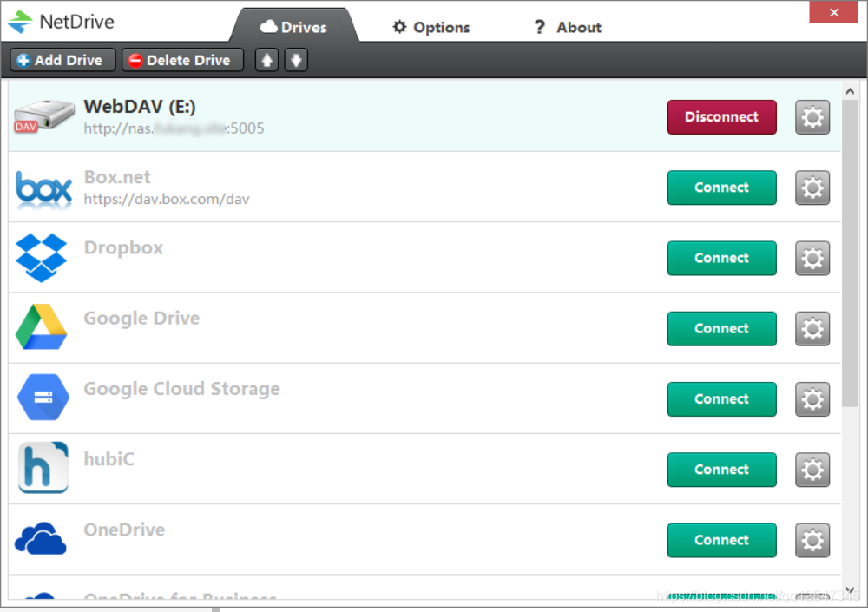Click the OneDrive name label
The height and width of the screenshot is (612, 868).
coord(124,530)
